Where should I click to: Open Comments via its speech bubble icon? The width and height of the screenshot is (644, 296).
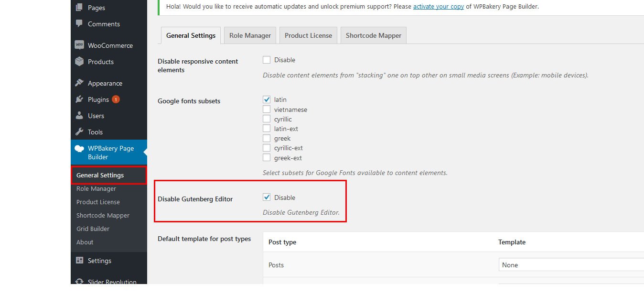click(79, 24)
